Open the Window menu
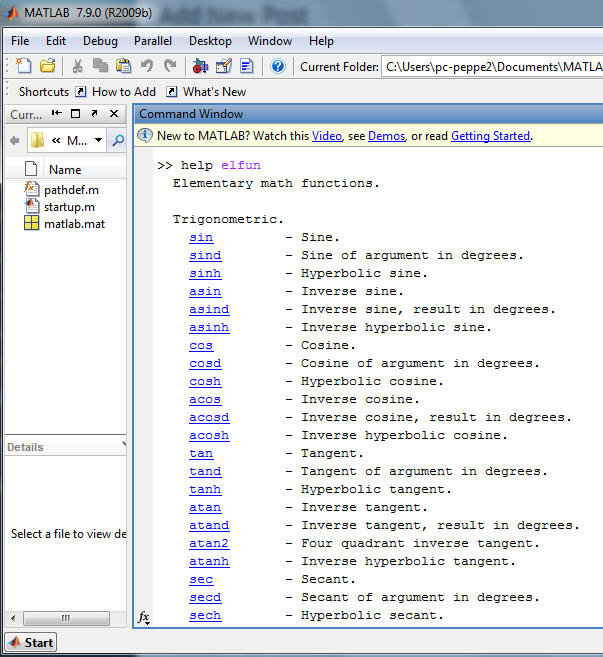 tap(270, 41)
